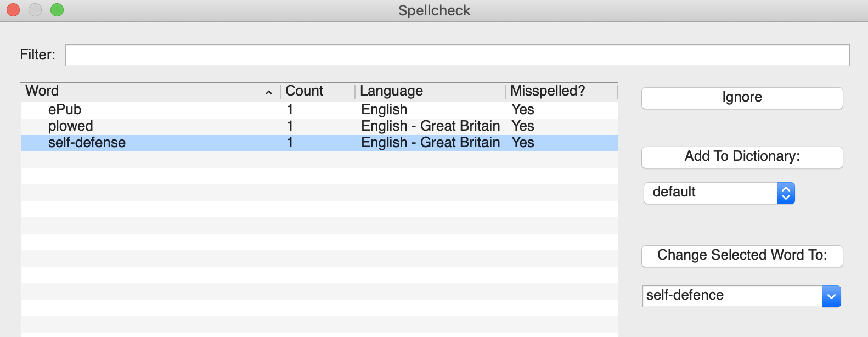Close the Spellcheck window
The height and width of the screenshot is (337, 868).
[13, 10]
